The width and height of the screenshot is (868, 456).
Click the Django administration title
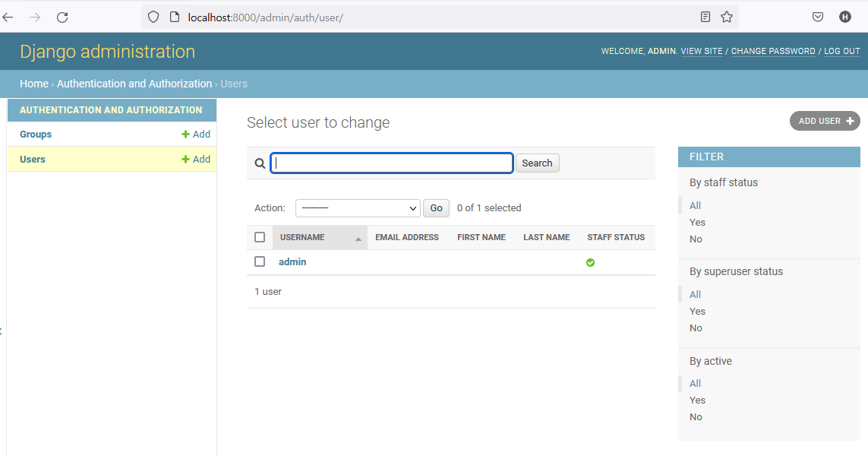click(107, 52)
